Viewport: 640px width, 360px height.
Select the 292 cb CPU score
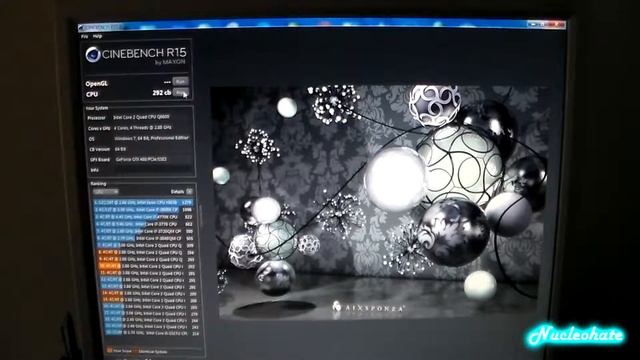162,93
